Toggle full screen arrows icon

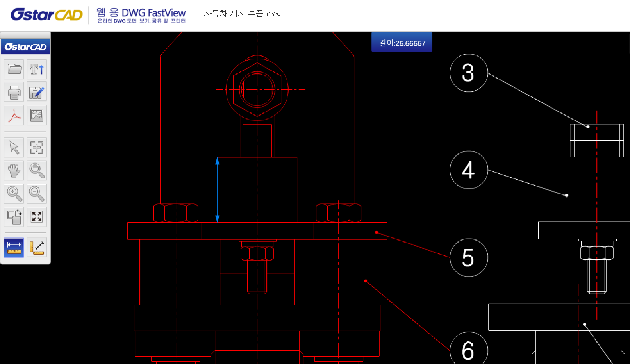[37, 217]
